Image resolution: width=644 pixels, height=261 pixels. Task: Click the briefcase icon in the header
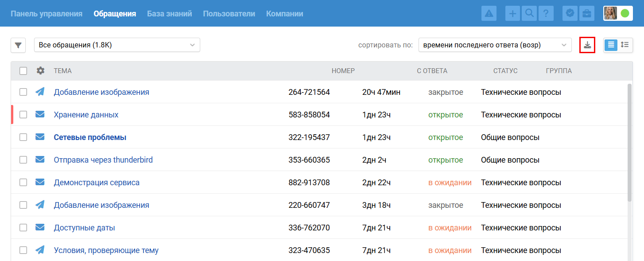(586, 13)
